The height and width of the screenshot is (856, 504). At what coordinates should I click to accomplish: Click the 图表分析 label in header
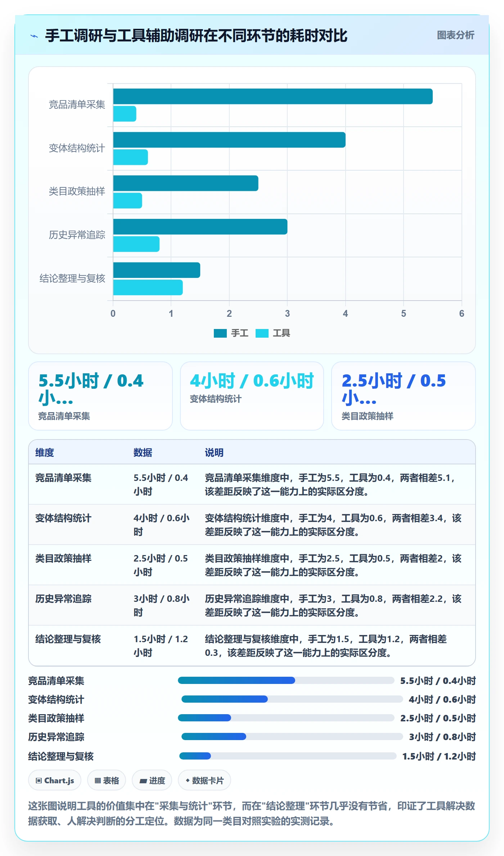(455, 35)
